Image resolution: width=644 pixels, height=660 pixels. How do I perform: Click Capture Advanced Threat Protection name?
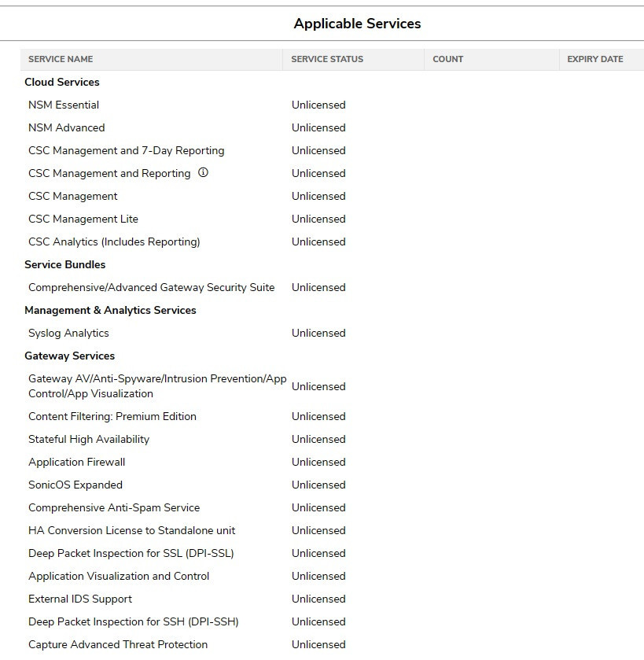pyautogui.click(x=118, y=644)
